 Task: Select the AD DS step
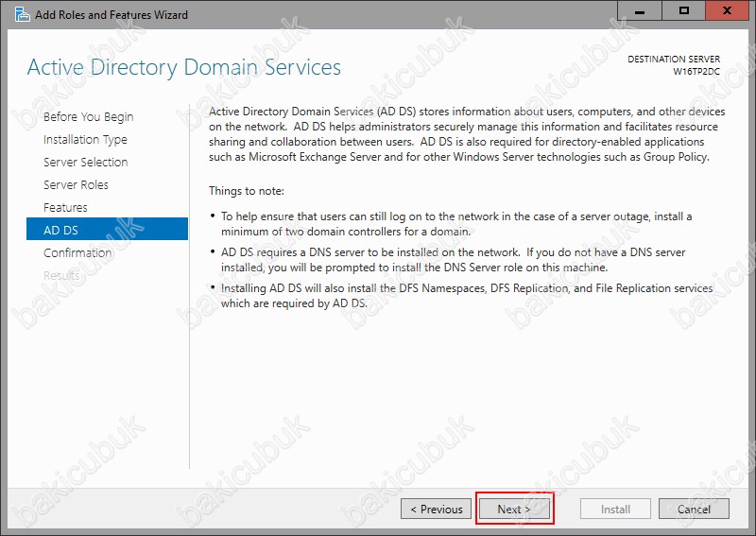tap(107, 229)
